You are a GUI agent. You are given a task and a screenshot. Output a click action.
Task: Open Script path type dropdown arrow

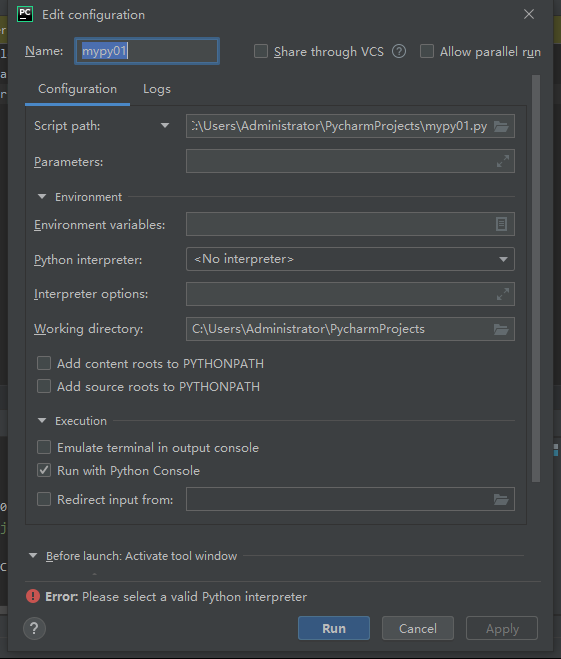tap(165, 126)
